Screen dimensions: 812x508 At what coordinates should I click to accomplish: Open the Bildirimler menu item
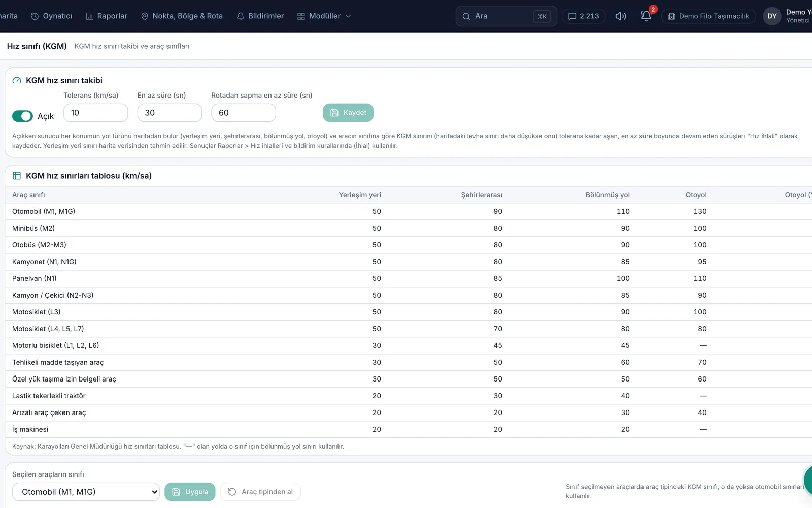point(260,16)
